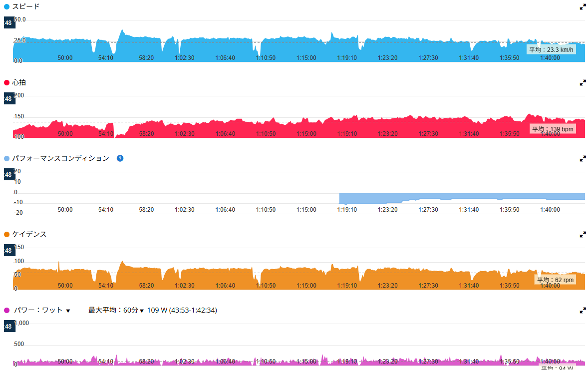Click the 平均 139 bpm label
The image size is (588, 376).
click(552, 129)
